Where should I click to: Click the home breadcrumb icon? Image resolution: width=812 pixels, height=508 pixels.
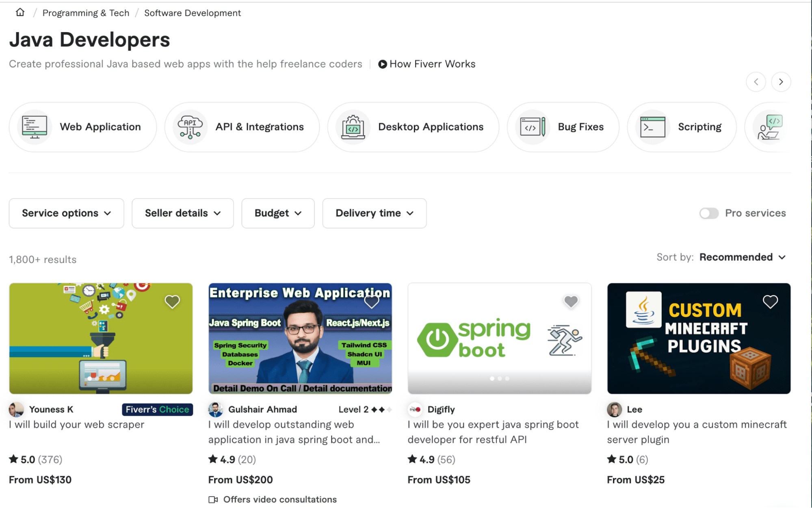[x=20, y=13]
